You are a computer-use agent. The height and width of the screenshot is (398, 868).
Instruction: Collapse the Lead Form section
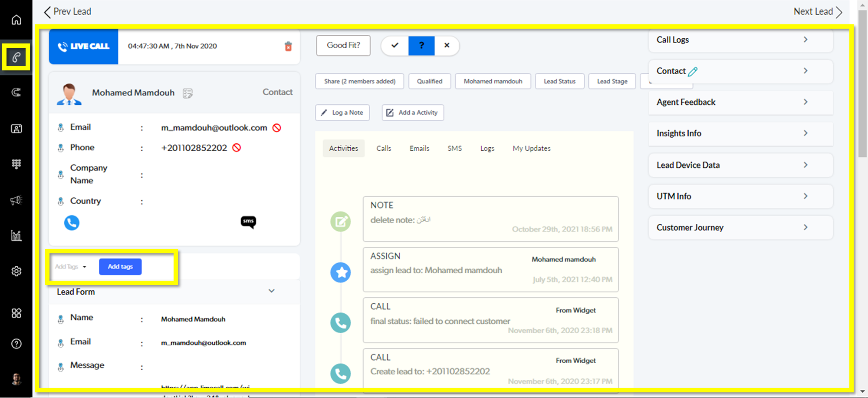tap(271, 291)
